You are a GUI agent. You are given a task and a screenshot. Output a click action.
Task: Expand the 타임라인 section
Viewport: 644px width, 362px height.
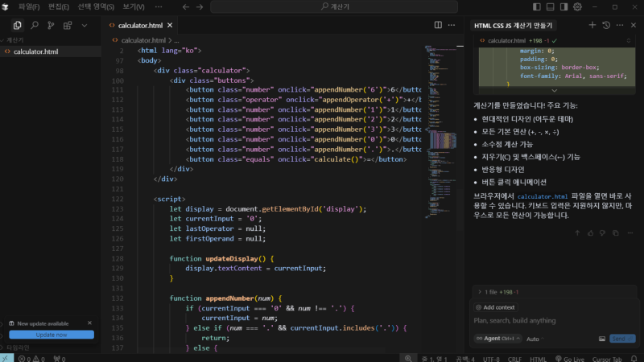coord(18,348)
